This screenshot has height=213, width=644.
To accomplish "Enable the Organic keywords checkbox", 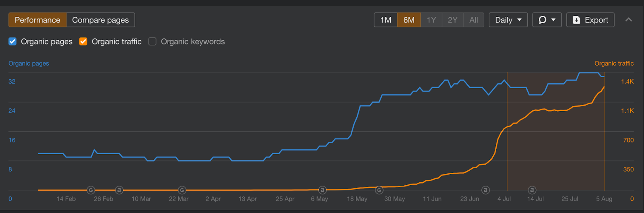I will click(152, 41).
